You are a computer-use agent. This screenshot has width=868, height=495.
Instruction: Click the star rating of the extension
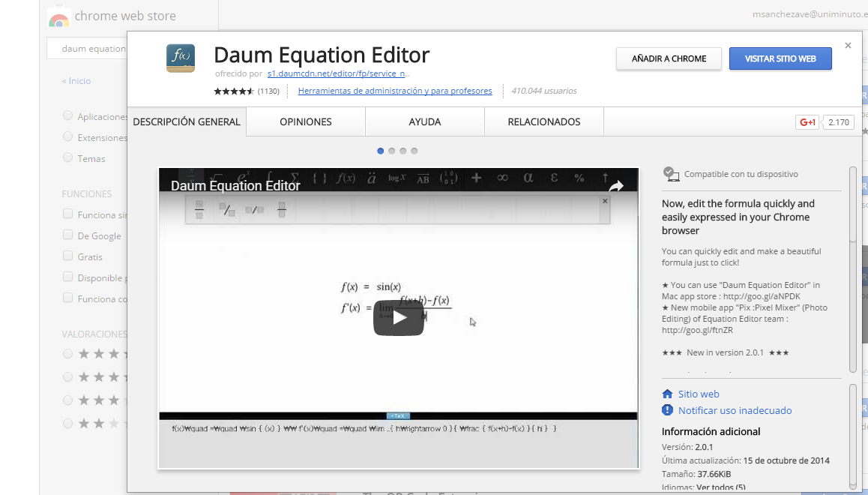tap(234, 91)
